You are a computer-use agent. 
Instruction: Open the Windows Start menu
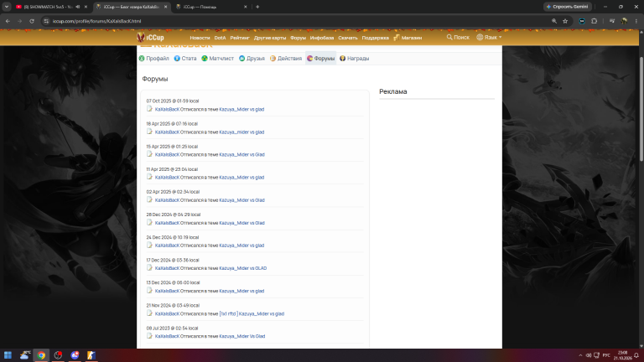click(8, 355)
